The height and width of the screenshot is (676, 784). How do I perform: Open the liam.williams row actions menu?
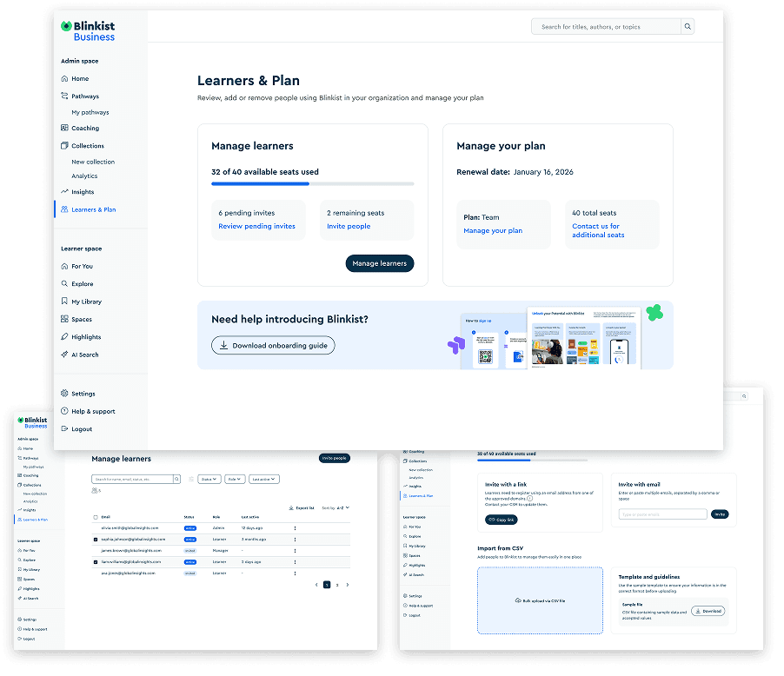click(295, 562)
